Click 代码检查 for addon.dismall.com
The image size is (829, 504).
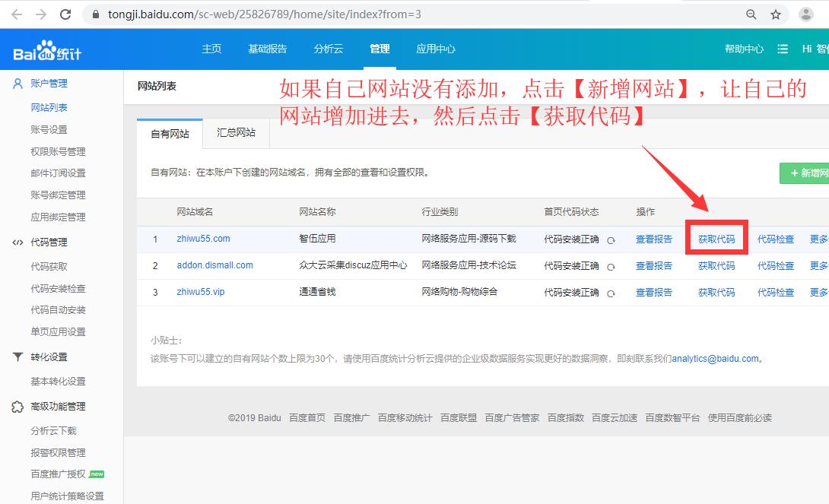pyautogui.click(x=776, y=266)
